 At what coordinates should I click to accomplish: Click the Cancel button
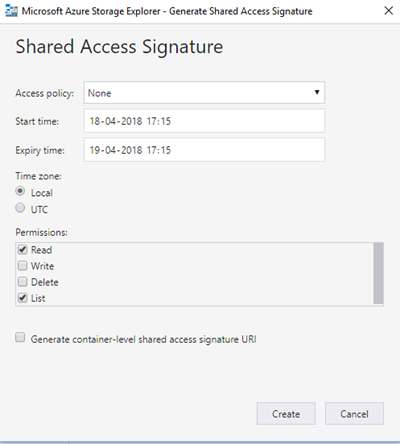click(x=354, y=414)
